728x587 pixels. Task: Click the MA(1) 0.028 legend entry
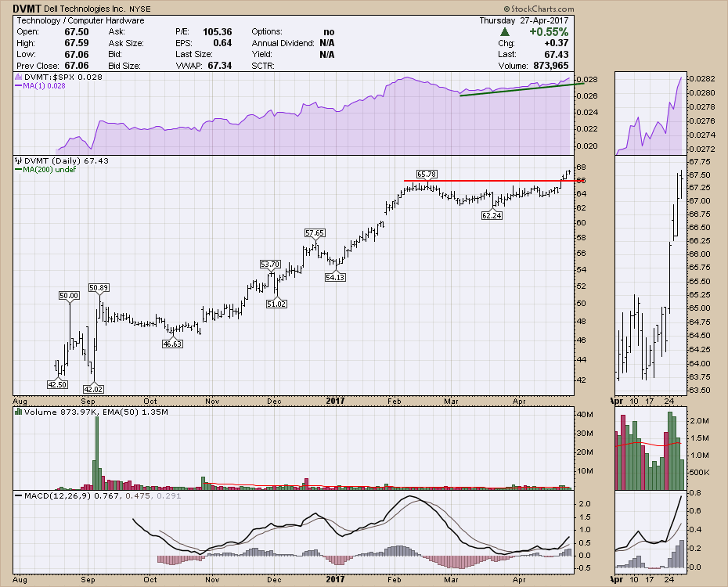click(x=41, y=86)
